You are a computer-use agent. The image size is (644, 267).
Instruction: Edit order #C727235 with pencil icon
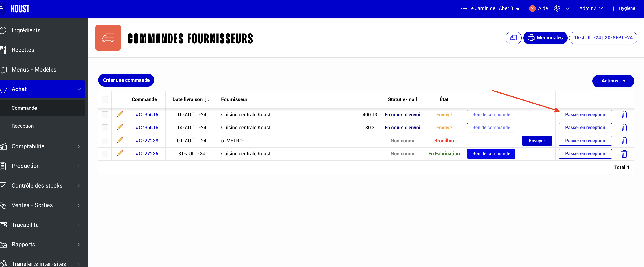coord(120,153)
